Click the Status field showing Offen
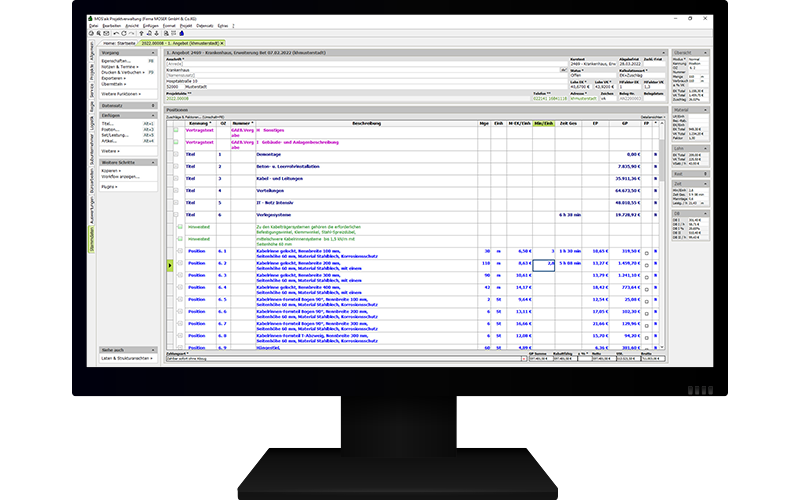This screenshot has height=500, width=800. [x=593, y=75]
